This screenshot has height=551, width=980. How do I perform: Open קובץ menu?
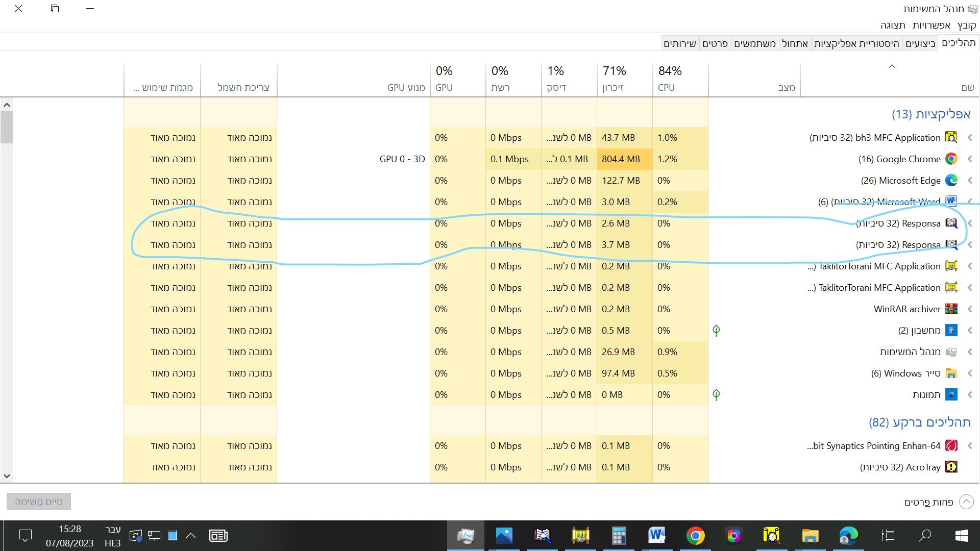(966, 25)
